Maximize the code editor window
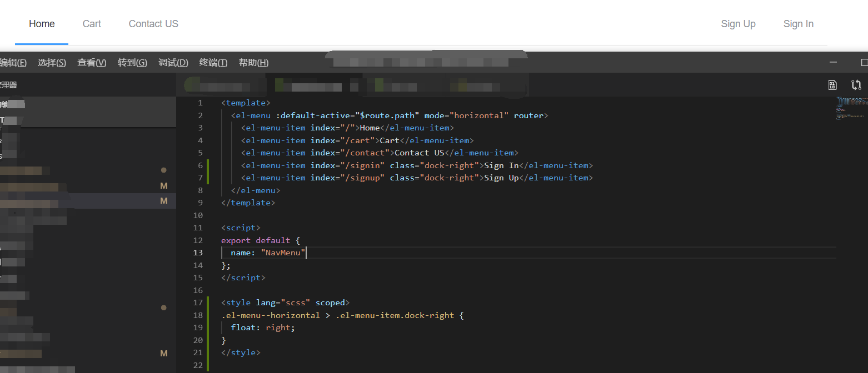The image size is (868, 373). pos(864,62)
